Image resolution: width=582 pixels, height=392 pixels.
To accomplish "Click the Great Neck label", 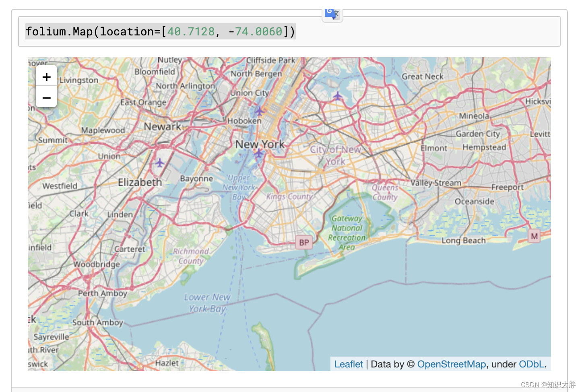I will tap(422, 76).
